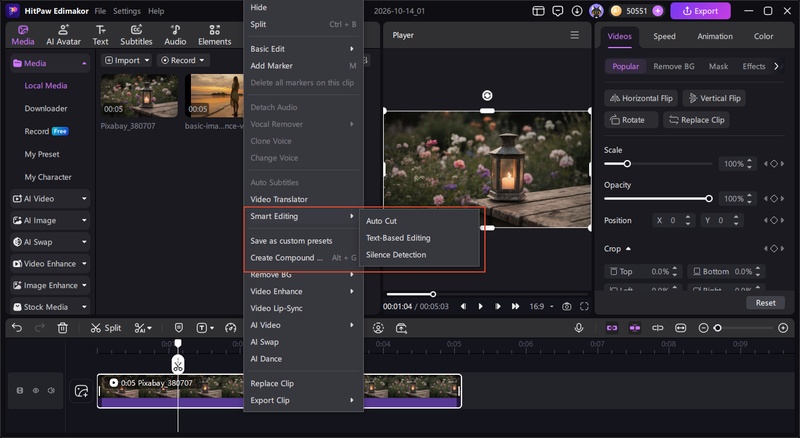Select the Remove BG sub-tab

673,66
